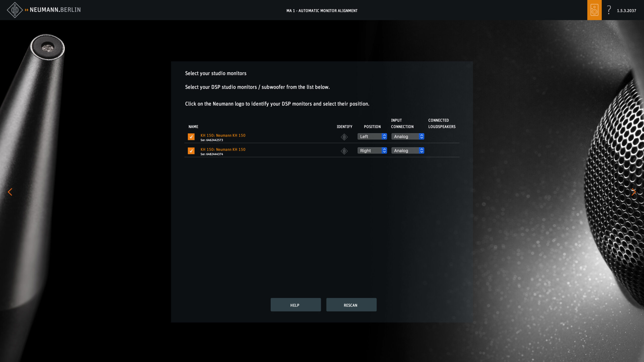Screen dimensions: 644x362
Task: Click serial text Ser: 6482444374
Action: point(212,154)
